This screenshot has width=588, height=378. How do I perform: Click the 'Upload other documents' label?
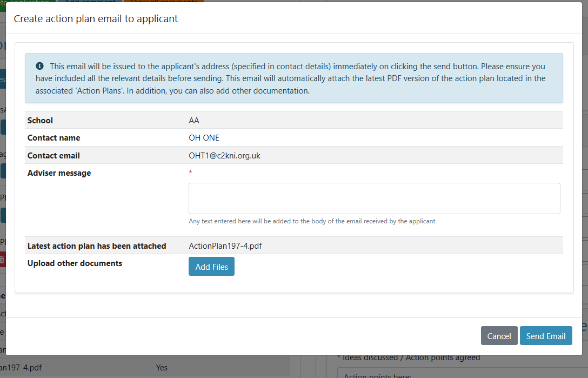[75, 263]
